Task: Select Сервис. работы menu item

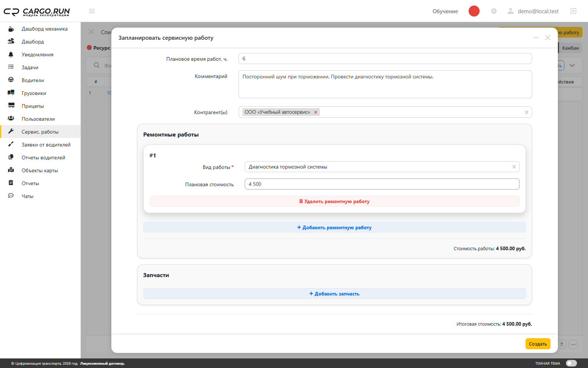Action: coord(40,132)
